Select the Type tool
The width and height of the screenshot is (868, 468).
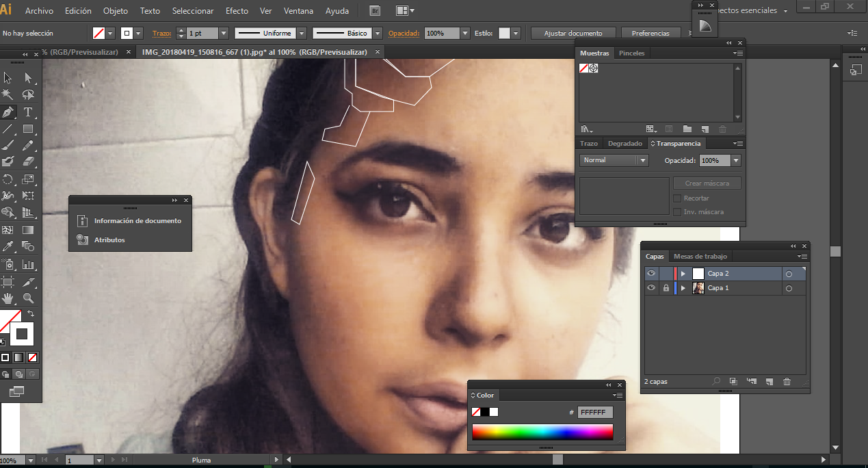point(28,112)
